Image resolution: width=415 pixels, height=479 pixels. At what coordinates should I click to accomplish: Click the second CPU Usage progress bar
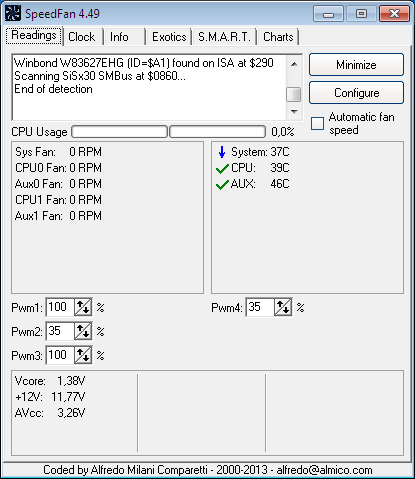(218, 132)
